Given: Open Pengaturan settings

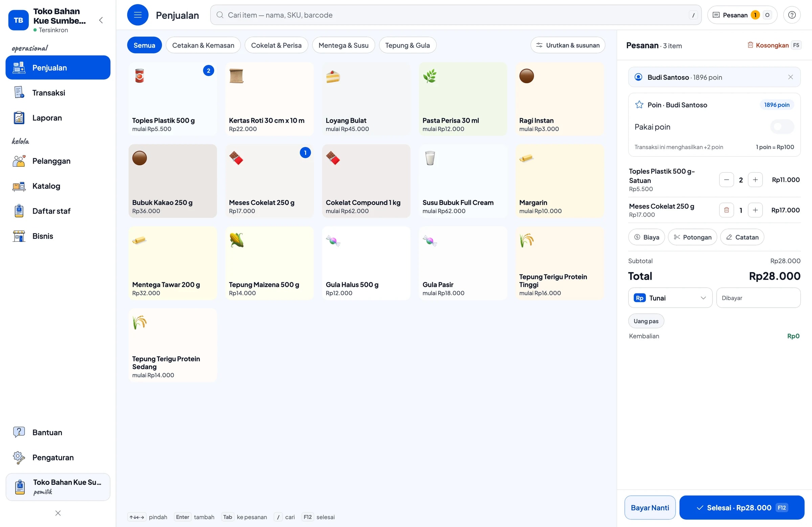Looking at the screenshot, I should (x=58, y=457).
